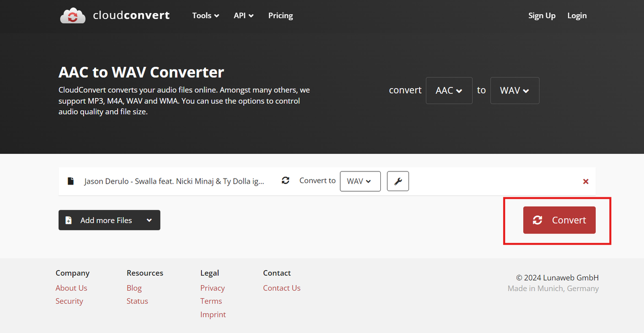Go to the Pricing page

pos(281,16)
